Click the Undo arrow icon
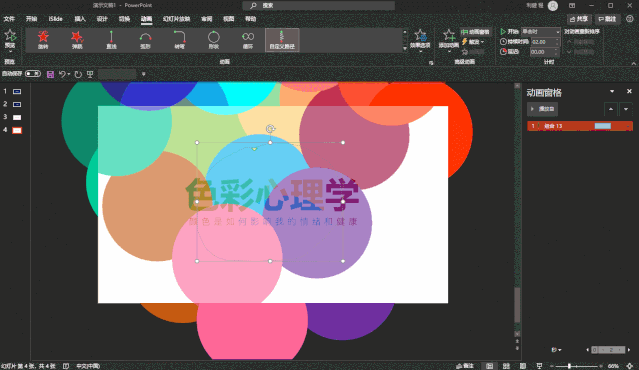The image size is (639, 370). pos(62,74)
